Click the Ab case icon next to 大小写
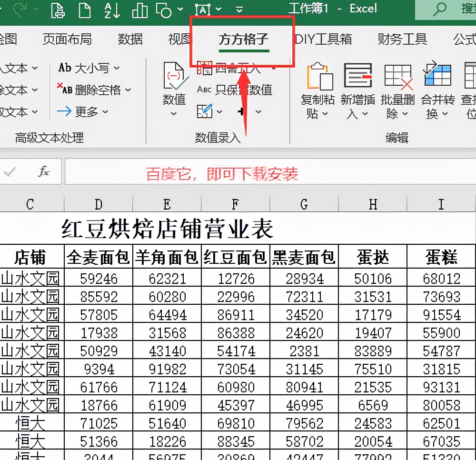 point(65,68)
